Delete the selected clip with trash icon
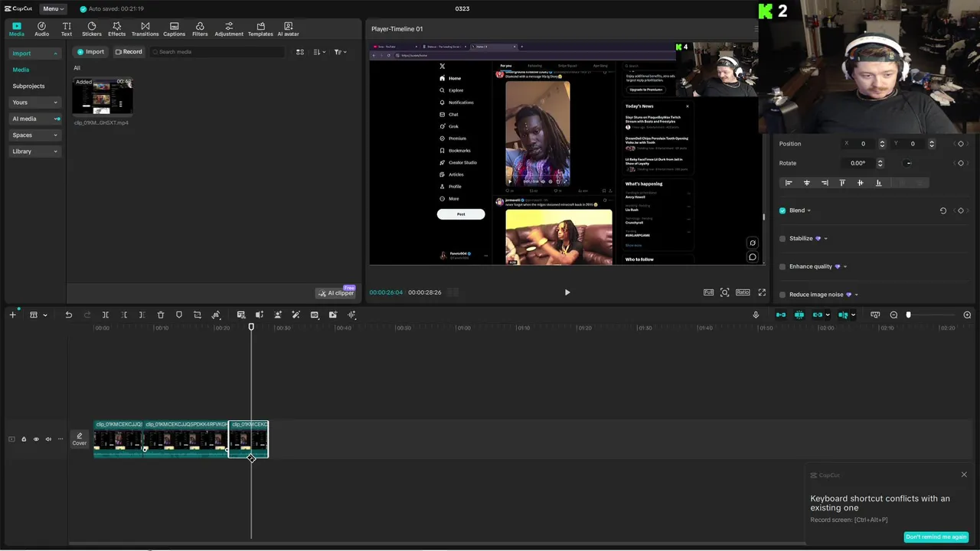Viewport: 980px width, 551px height. [x=161, y=315]
